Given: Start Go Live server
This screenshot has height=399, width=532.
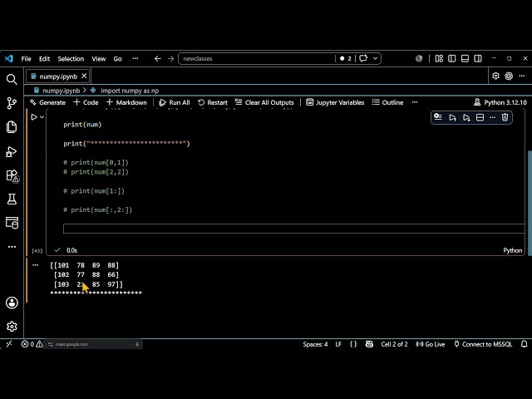Looking at the screenshot, I should pos(431,344).
